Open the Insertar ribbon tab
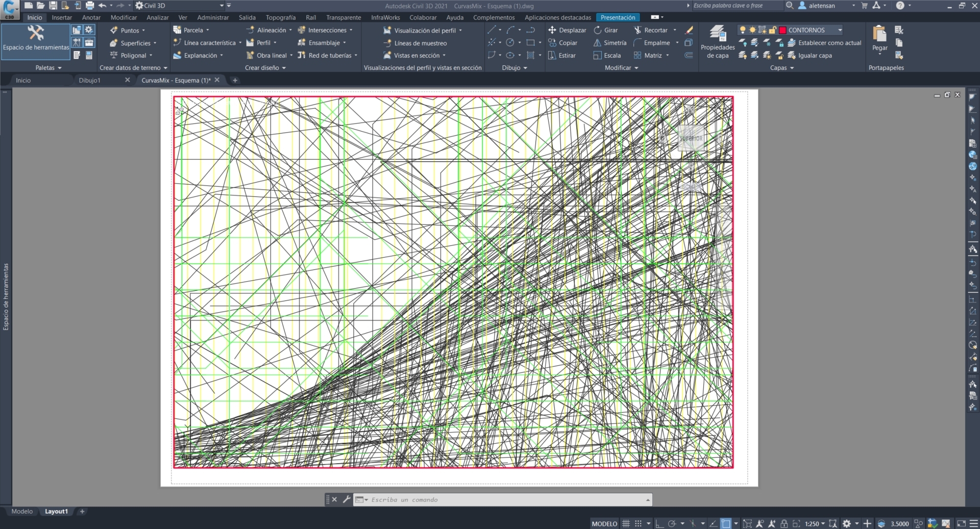Viewport: 980px width, 529px height. click(61, 17)
